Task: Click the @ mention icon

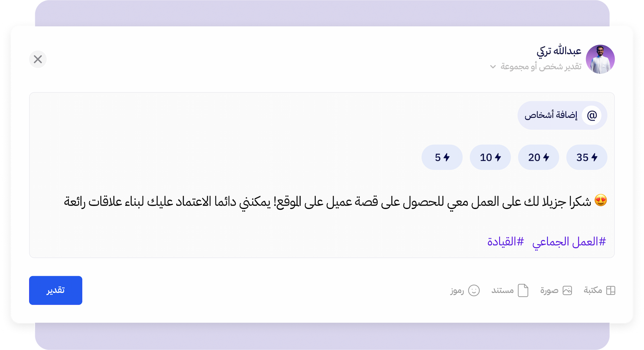Action: (x=592, y=116)
